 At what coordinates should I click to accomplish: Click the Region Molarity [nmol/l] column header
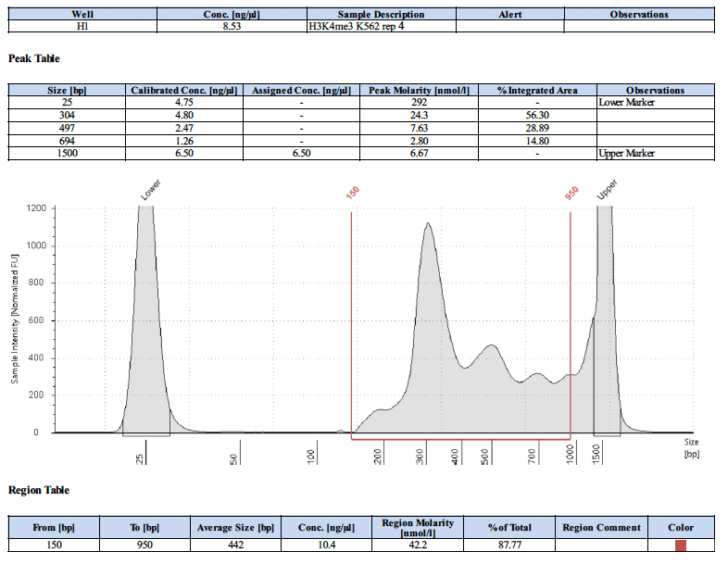click(418, 528)
